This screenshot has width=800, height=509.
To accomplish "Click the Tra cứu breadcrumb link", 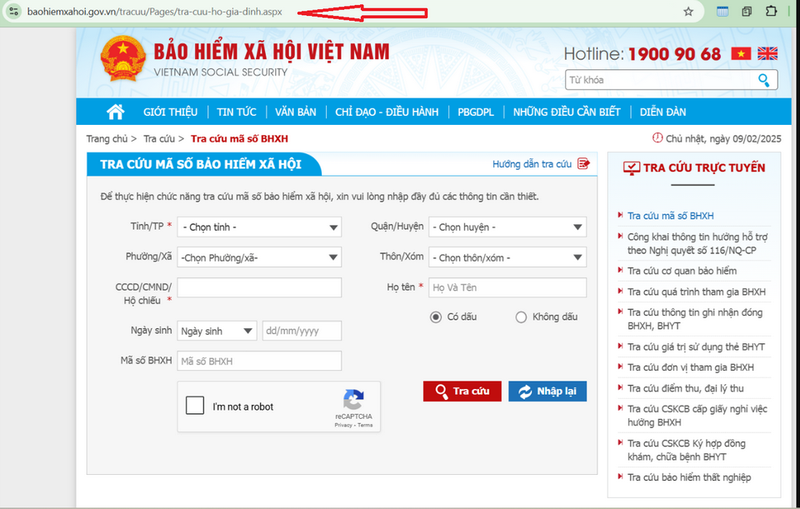I will [x=159, y=139].
